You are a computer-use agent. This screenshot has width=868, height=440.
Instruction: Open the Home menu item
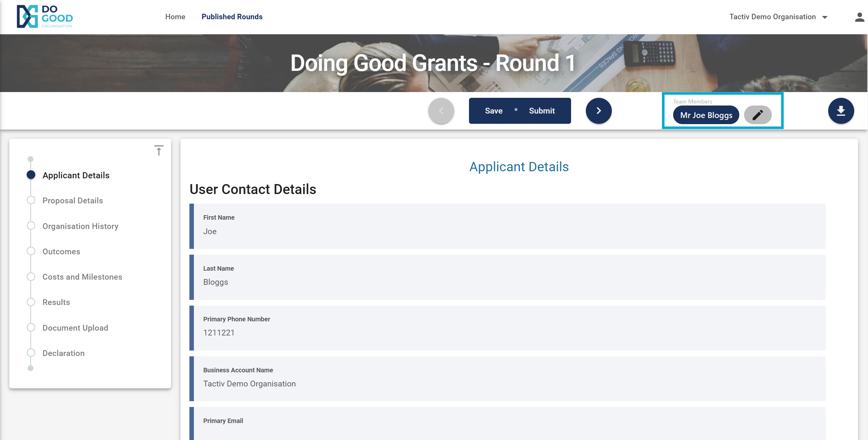[x=175, y=17]
